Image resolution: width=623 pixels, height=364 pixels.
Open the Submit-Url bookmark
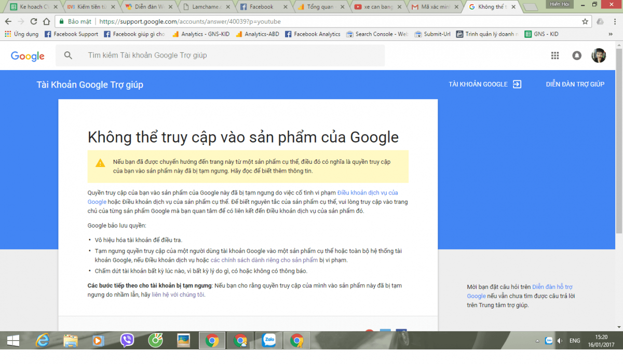[x=432, y=34]
